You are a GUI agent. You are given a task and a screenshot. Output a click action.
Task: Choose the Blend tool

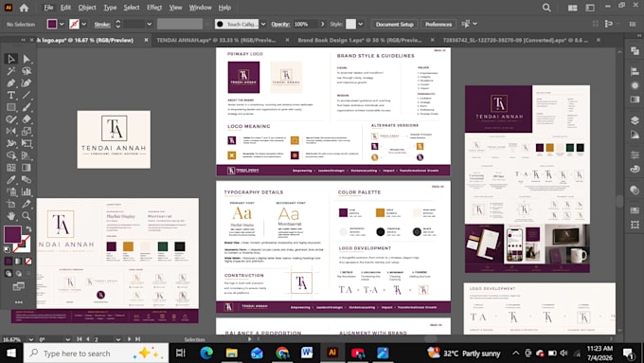point(27,180)
